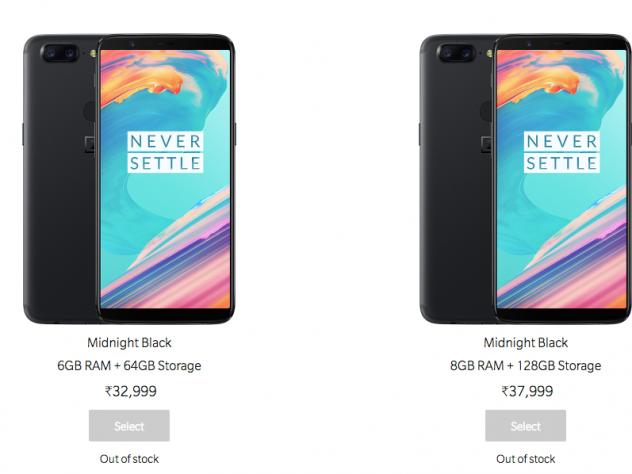Click OnePlus logo on left phone's back
The height and width of the screenshot is (474, 632).
89,145
